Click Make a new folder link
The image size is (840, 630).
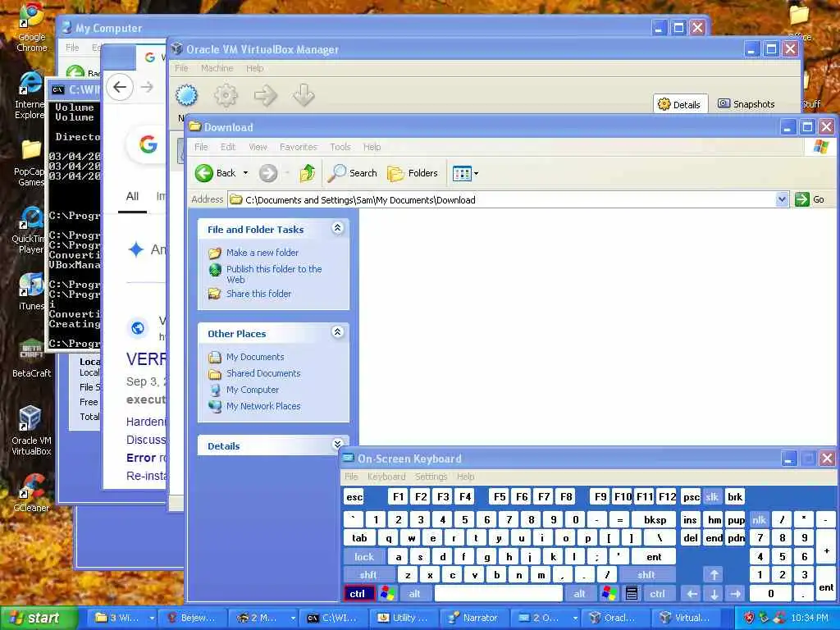[262, 253]
